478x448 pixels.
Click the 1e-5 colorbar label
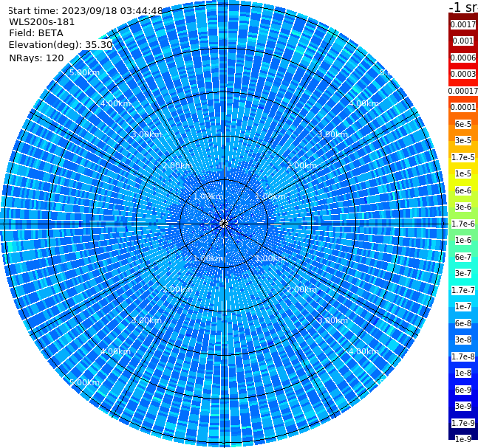[463, 173]
